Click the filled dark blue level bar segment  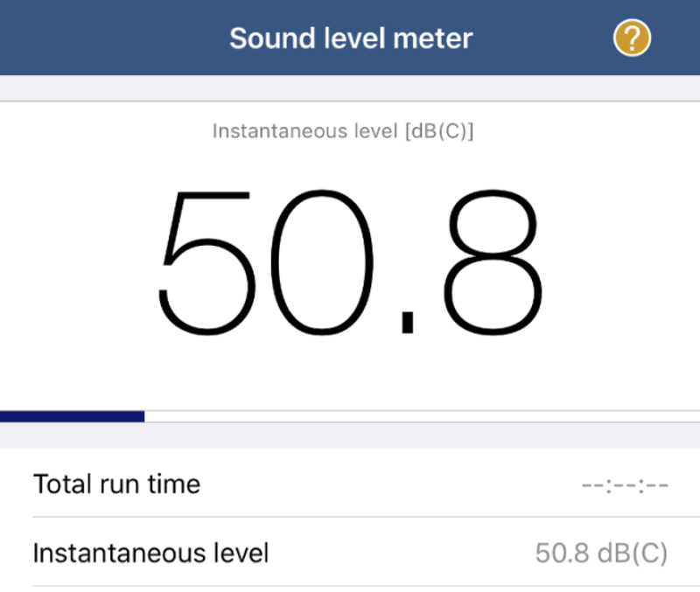tap(72, 416)
